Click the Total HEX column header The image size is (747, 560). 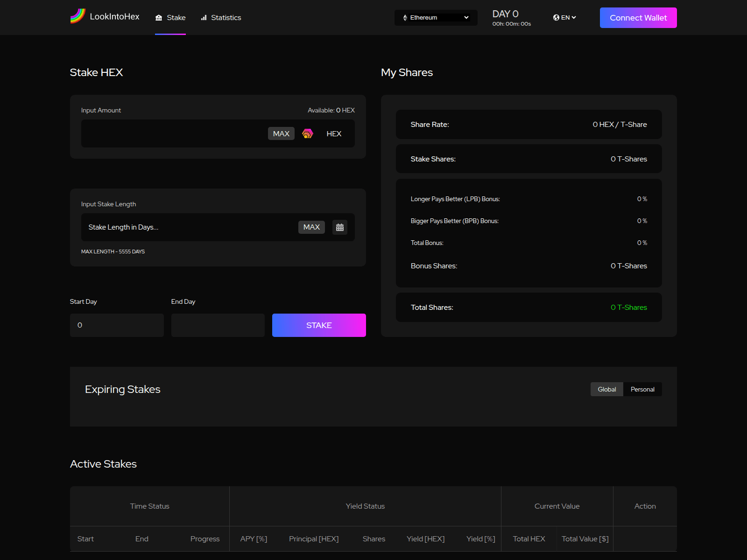pos(529,539)
